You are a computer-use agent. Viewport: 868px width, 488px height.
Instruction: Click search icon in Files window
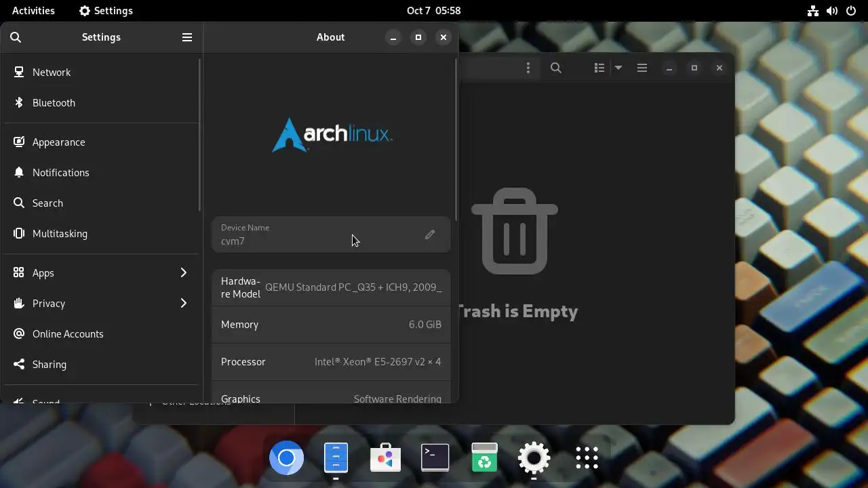coord(556,68)
